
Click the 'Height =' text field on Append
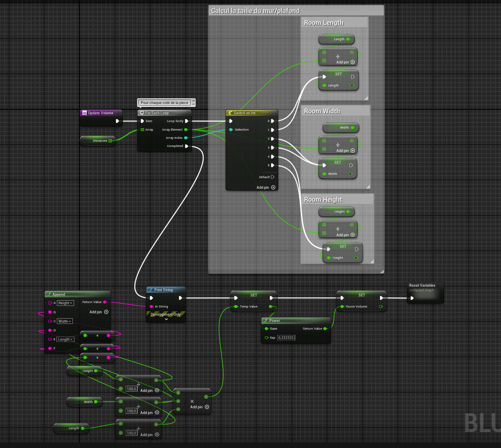65,303
